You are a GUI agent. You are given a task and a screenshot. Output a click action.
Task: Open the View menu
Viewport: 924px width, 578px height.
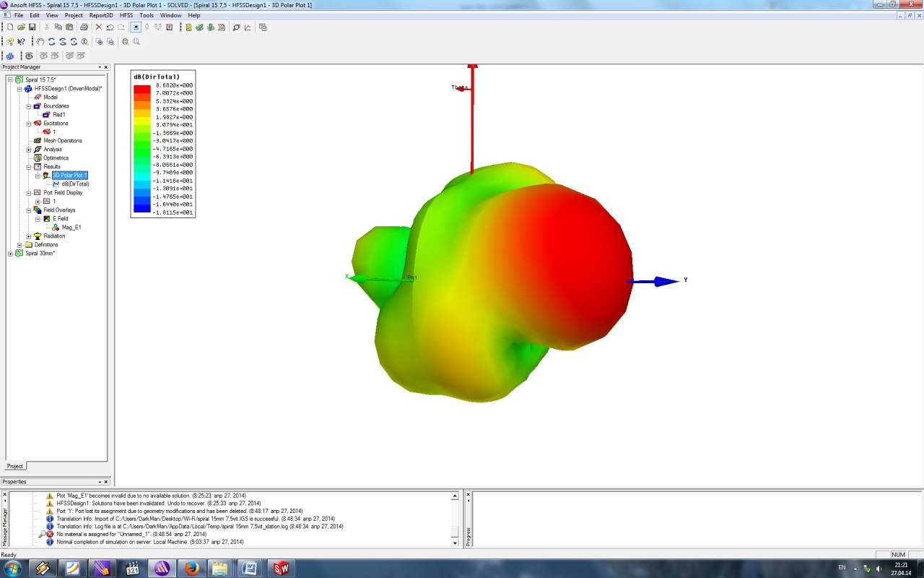coord(52,15)
